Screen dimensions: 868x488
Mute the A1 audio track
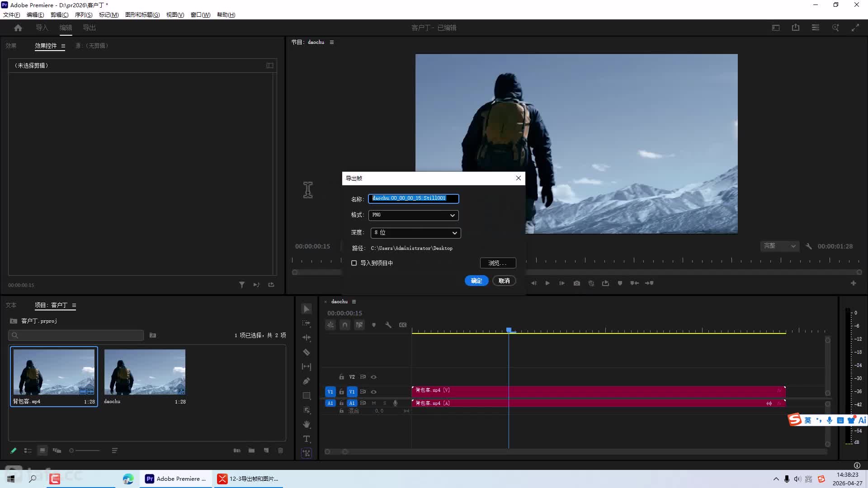point(374,403)
